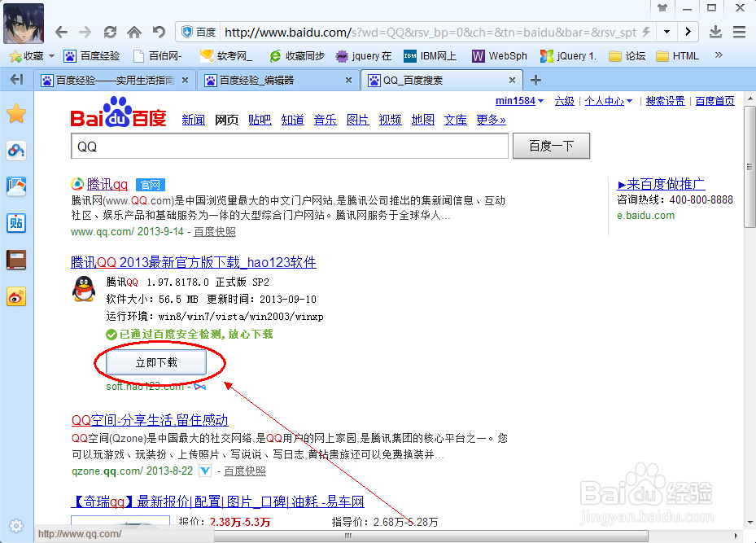Select 图片 in the Baidu navigation bar

click(x=358, y=119)
